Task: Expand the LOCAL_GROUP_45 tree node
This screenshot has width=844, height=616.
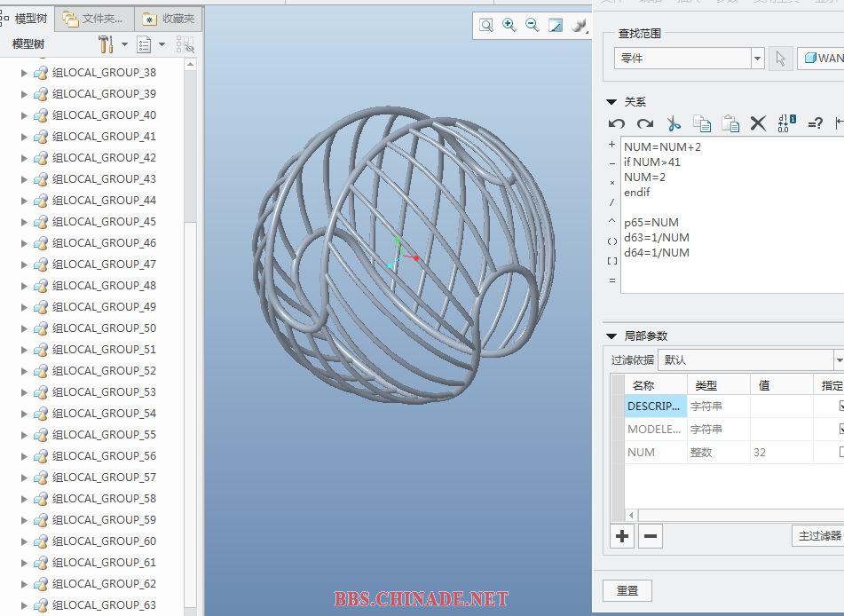Action: coord(24,222)
